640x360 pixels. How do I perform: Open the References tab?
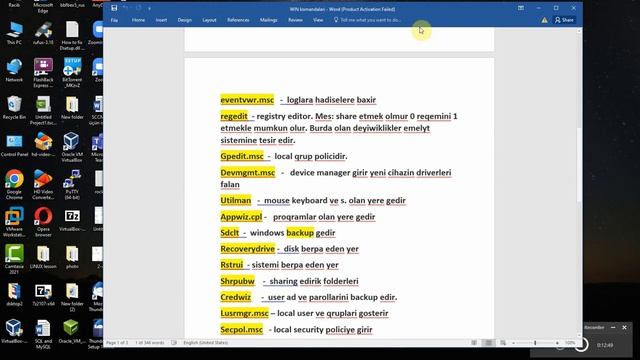[238, 20]
